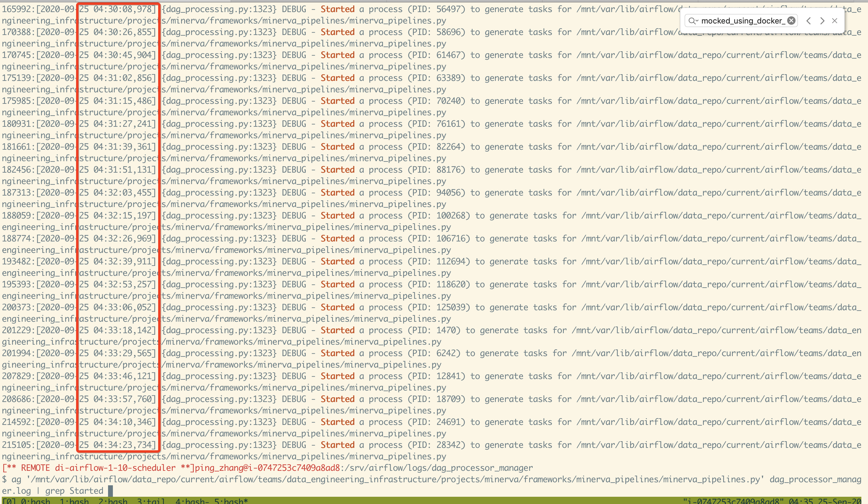Screen dimensions: 868x504
Task: Jump to next search match
Action: coord(822,21)
